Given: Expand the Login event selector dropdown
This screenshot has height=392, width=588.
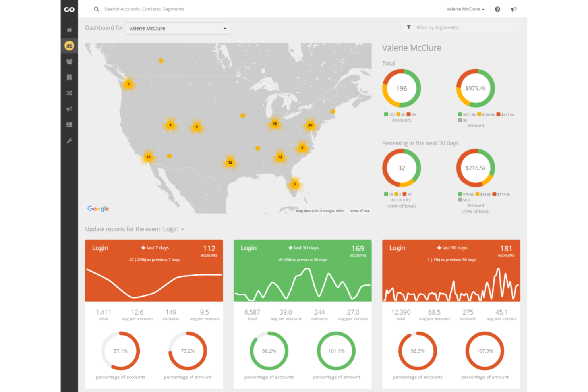Looking at the screenshot, I should (174, 229).
